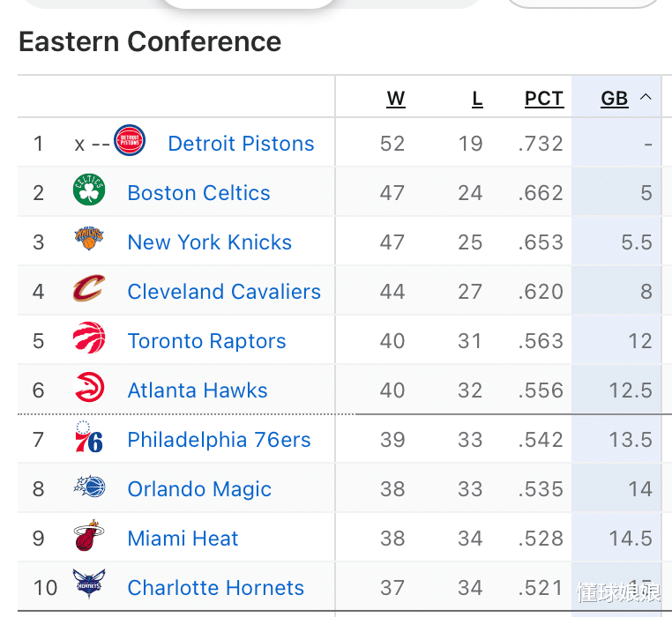This screenshot has width=672, height=617.
Task: Click the New York Knicks logo
Action: click(89, 240)
